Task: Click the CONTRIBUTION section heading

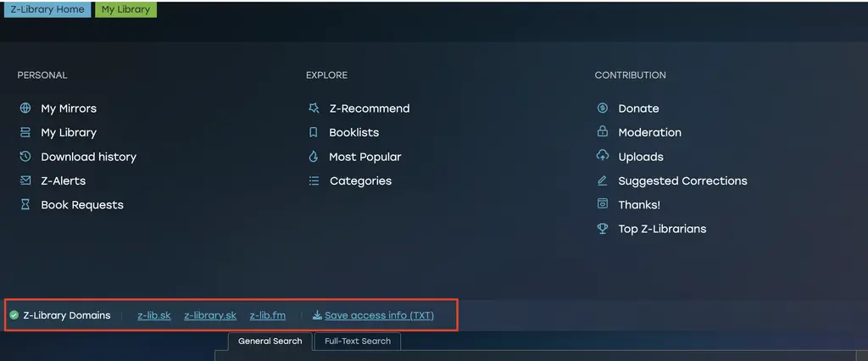Action: [630, 75]
